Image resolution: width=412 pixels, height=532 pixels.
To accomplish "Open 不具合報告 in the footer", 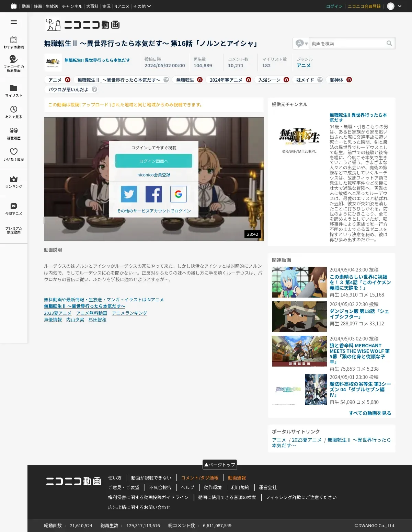I will 160,487.
